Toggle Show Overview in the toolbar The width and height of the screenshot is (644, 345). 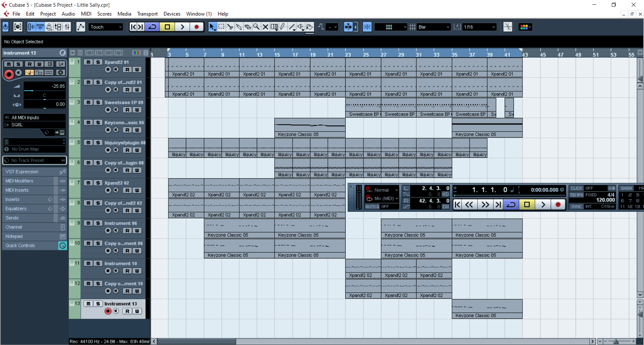pos(49,27)
